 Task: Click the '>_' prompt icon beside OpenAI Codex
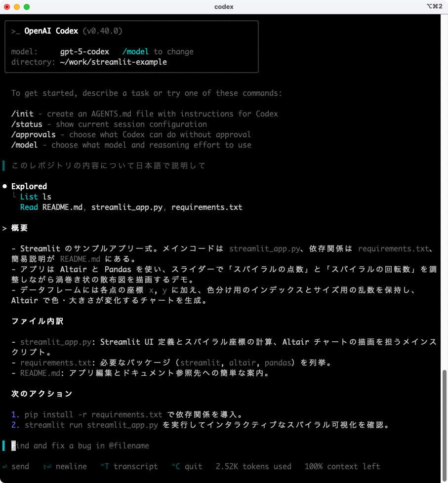15,31
